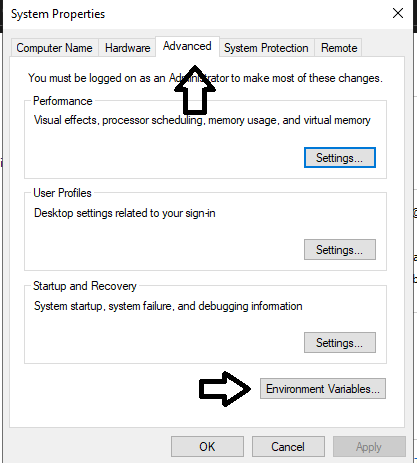This screenshot has height=463, width=417.
Task: Switch to the Computer Name tab
Action: coord(54,48)
